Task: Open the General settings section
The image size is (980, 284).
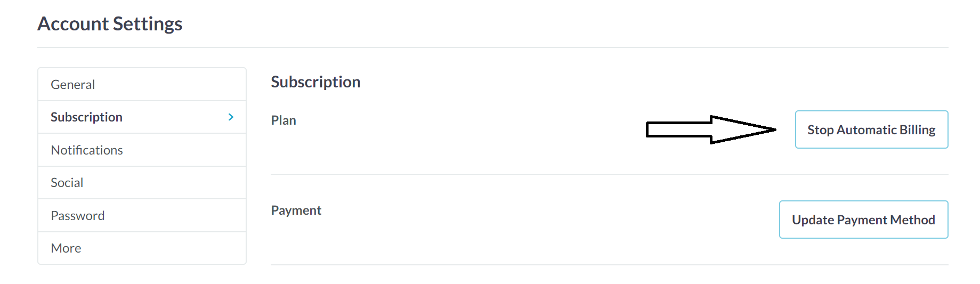Action: click(x=73, y=85)
